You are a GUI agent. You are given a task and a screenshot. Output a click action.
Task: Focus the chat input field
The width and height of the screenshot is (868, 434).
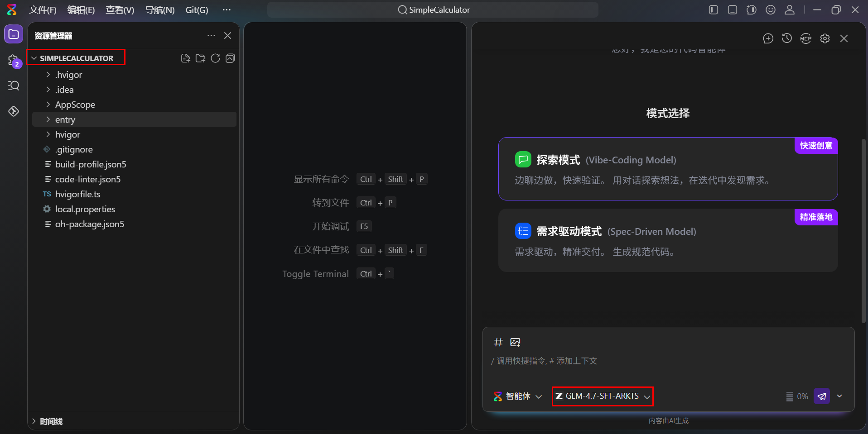[x=668, y=361]
